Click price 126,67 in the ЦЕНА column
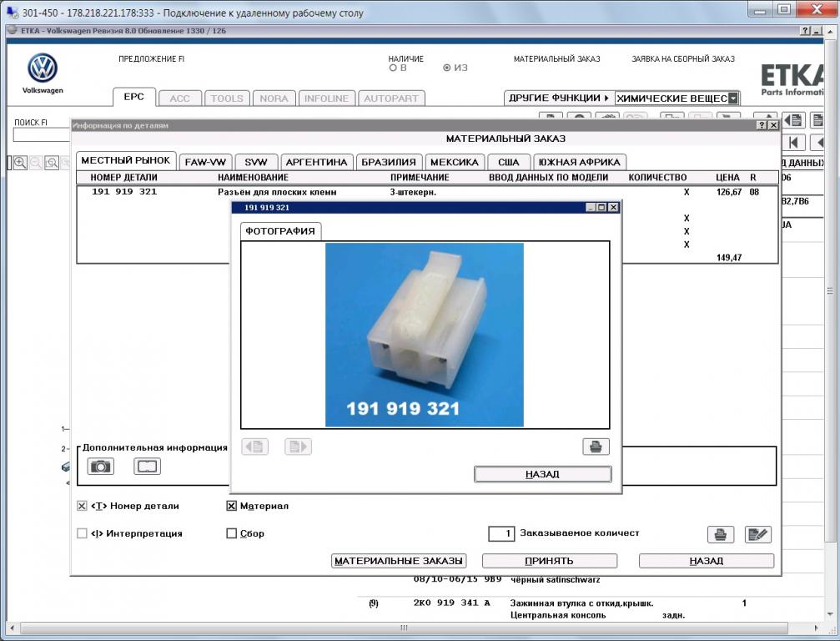 coord(728,192)
